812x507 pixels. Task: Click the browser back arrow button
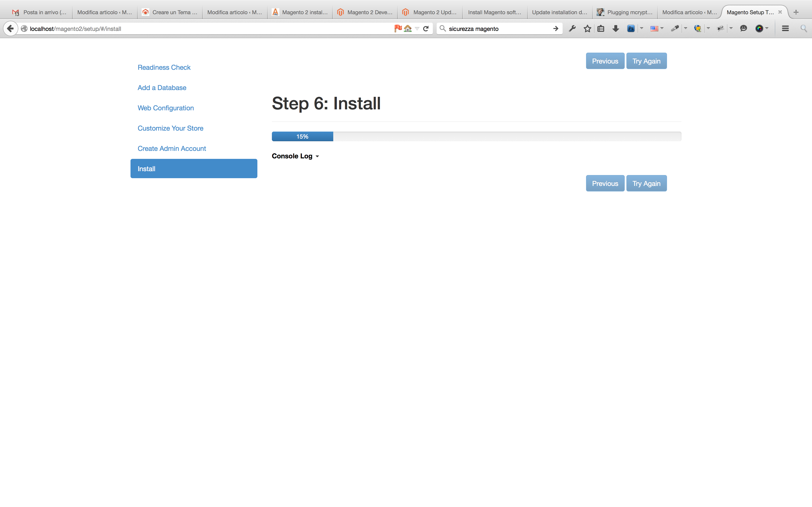[10, 28]
